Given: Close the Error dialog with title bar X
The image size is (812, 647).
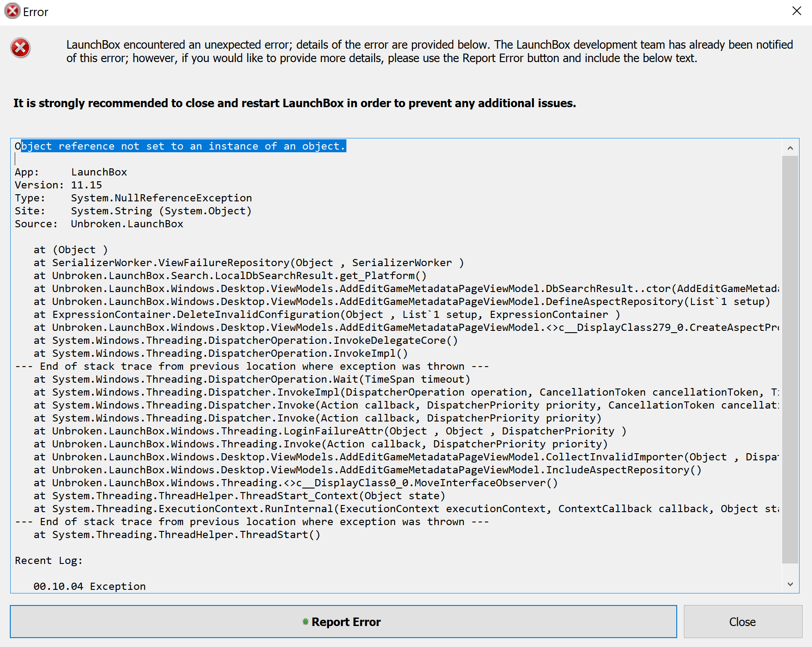Looking at the screenshot, I should (797, 11).
